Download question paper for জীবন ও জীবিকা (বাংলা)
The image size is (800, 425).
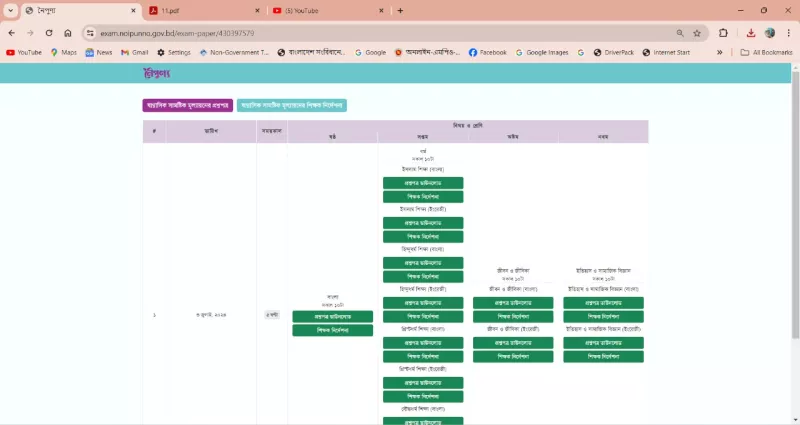click(x=513, y=303)
